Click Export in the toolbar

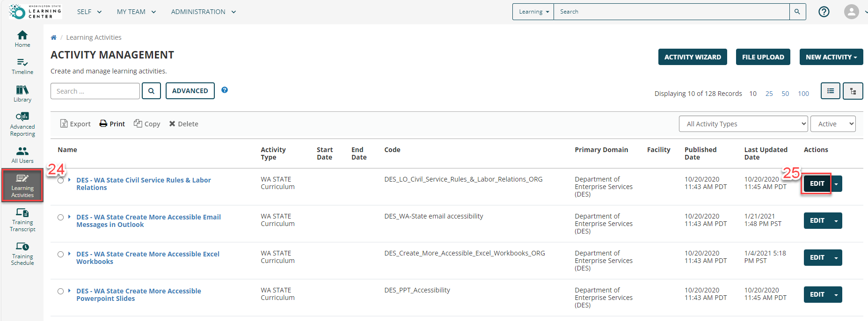[x=75, y=124]
